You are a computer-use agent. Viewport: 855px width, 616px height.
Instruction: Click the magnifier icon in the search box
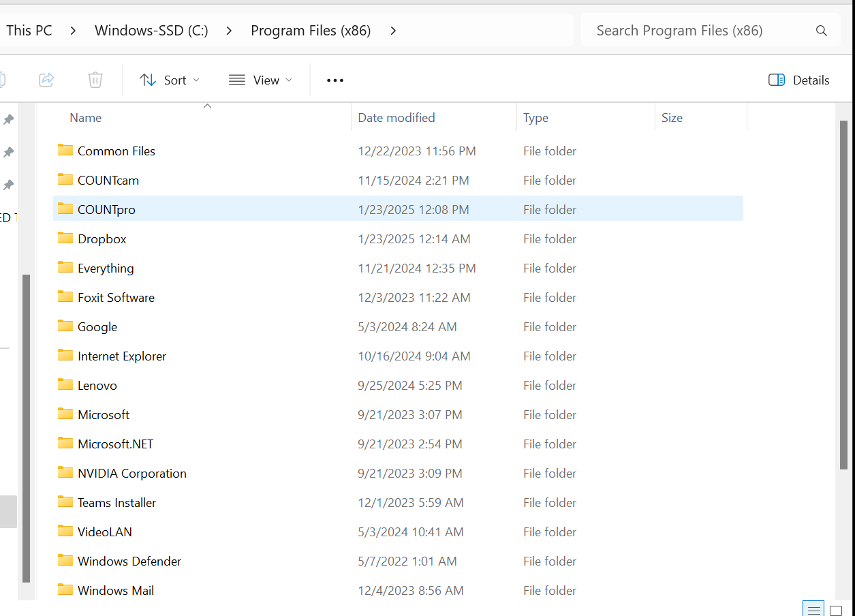coord(822,31)
